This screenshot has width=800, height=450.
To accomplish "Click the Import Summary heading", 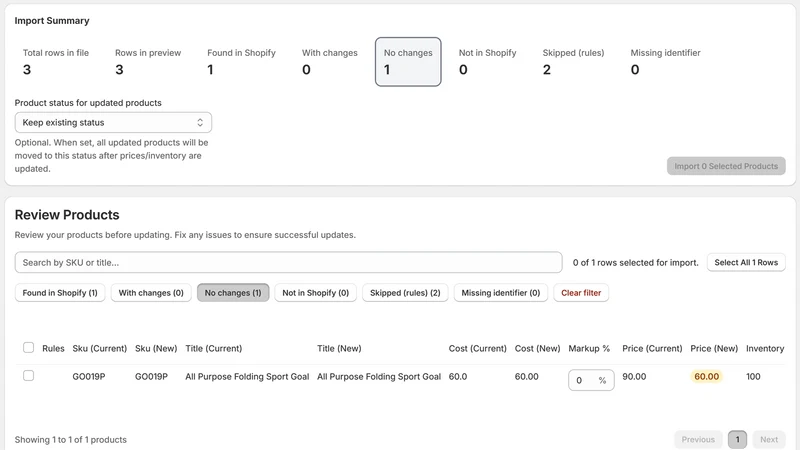I will pos(52,20).
